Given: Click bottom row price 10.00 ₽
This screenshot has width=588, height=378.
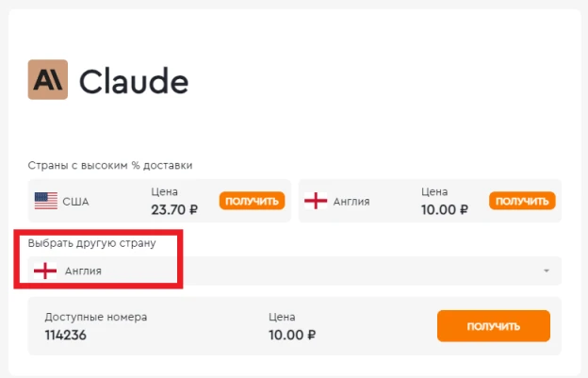Looking at the screenshot, I should click(x=292, y=335).
